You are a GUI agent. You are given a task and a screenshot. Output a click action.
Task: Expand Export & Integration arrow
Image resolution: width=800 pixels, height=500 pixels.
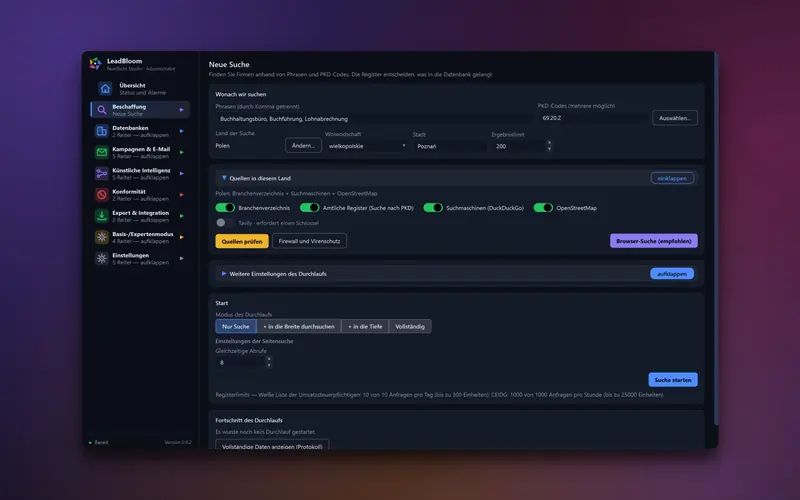coord(181,216)
